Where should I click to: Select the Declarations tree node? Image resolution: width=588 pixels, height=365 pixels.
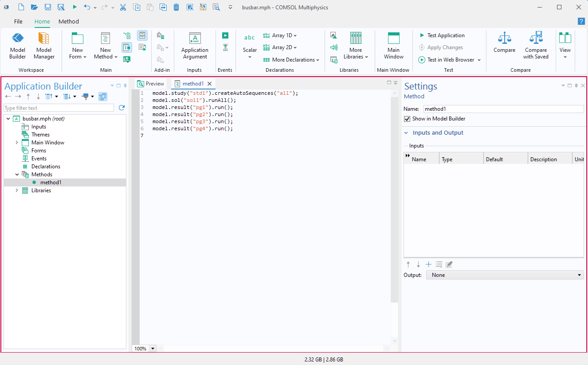click(x=46, y=167)
